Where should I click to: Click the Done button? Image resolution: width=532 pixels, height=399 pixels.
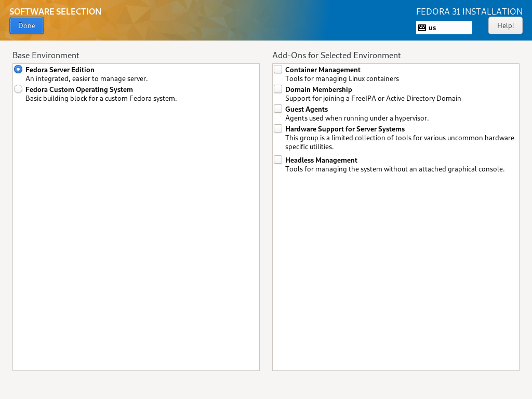coord(26,26)
